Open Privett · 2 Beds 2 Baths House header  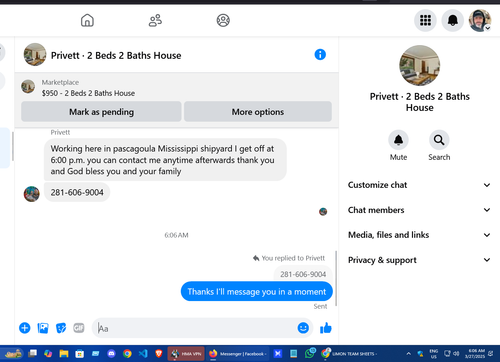116,55
